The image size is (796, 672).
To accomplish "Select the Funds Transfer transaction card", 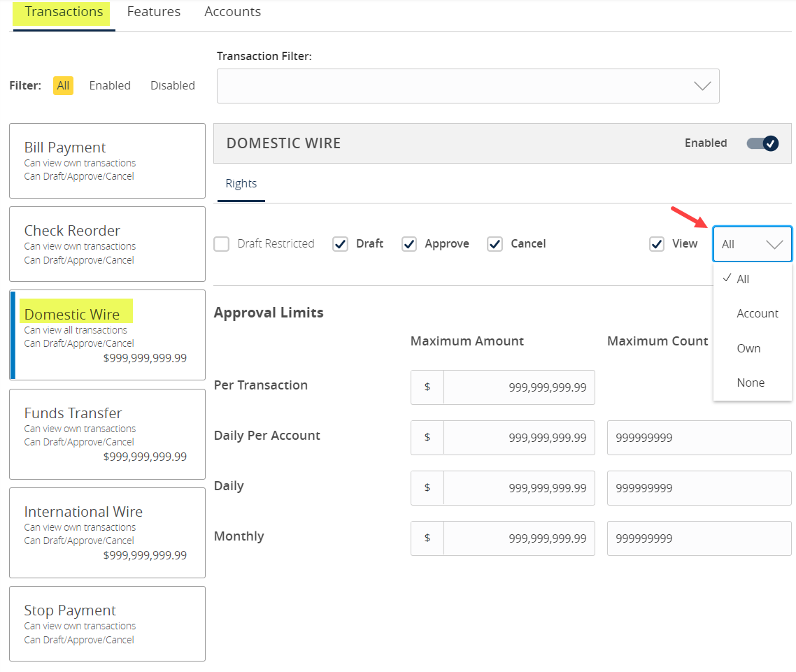I will [107, 434].
